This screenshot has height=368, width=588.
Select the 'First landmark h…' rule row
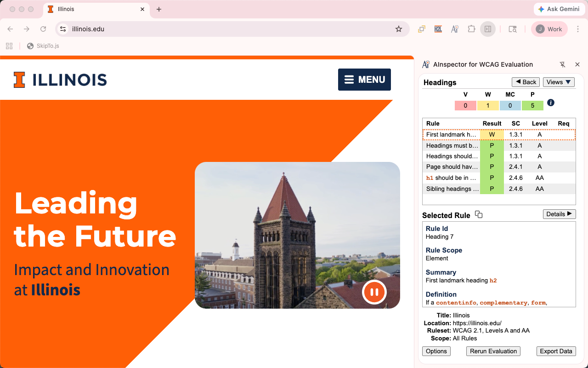499,135
